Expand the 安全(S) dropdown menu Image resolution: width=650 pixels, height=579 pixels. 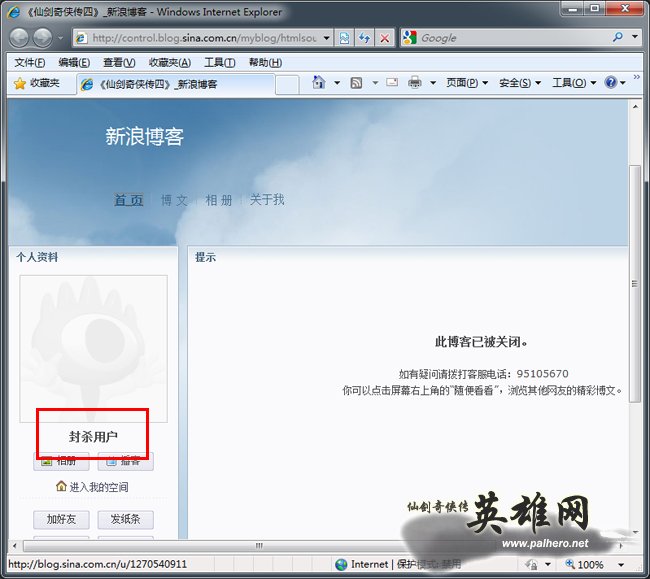click(519, 83)
